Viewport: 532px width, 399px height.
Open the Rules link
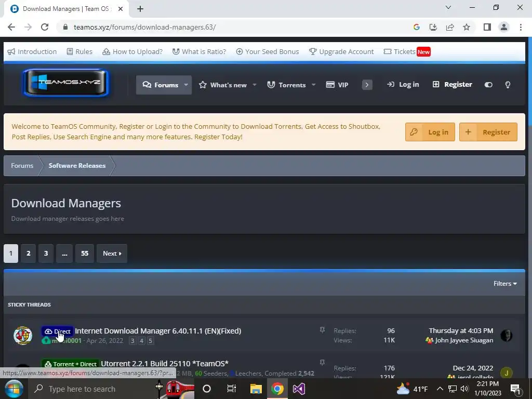click(79, 51)
